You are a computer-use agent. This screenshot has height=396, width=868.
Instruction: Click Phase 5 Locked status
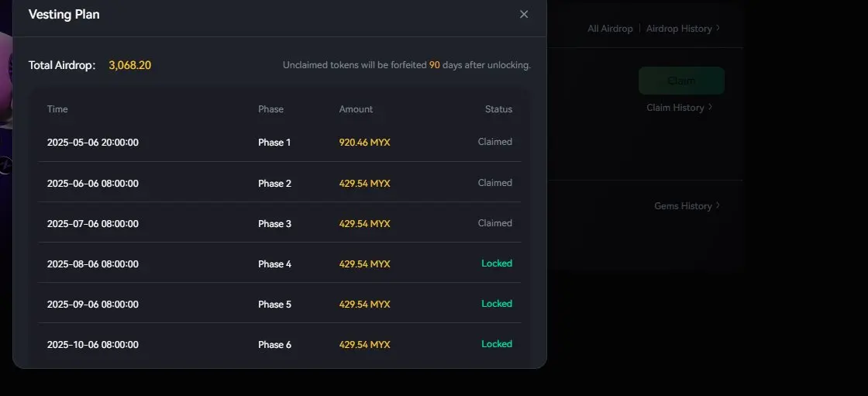click(497, 304)
